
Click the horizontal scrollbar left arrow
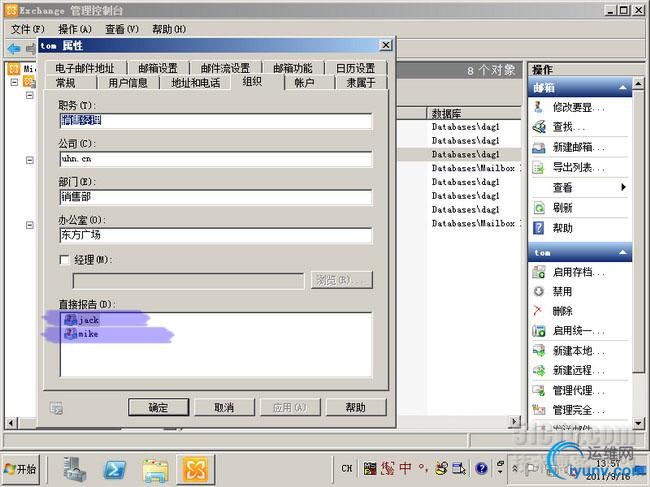click(x=10, y=423)
